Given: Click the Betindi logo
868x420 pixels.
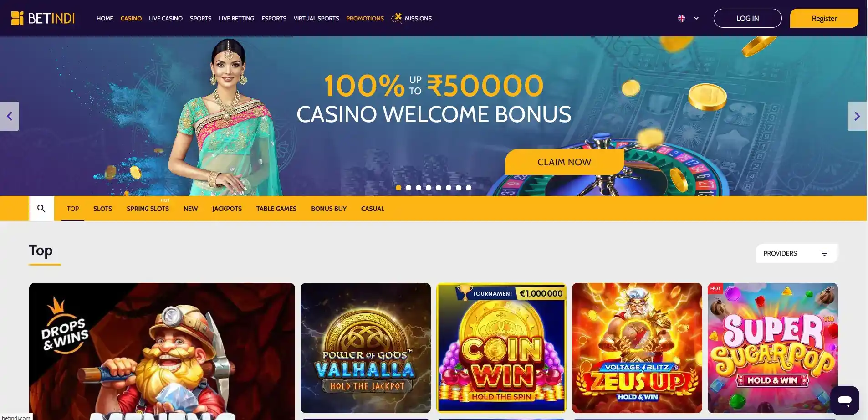Looking at the screenshot, I should [x=43, y=18].
